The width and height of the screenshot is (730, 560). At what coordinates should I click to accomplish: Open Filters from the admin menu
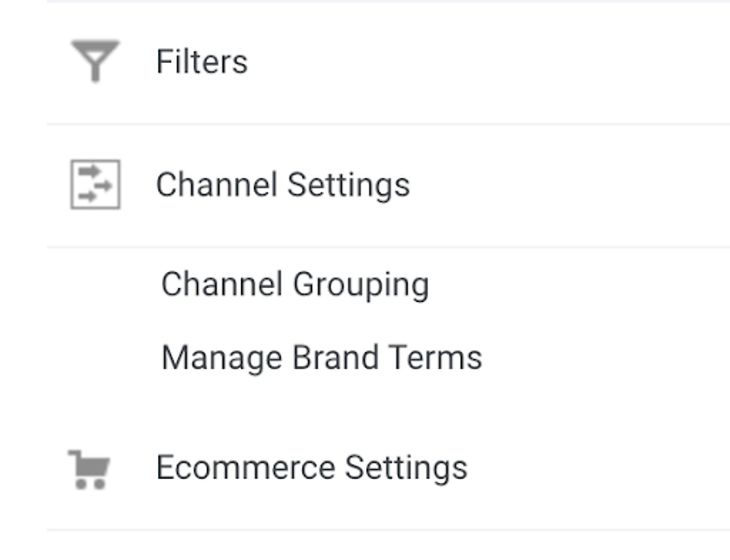[201, 61]
